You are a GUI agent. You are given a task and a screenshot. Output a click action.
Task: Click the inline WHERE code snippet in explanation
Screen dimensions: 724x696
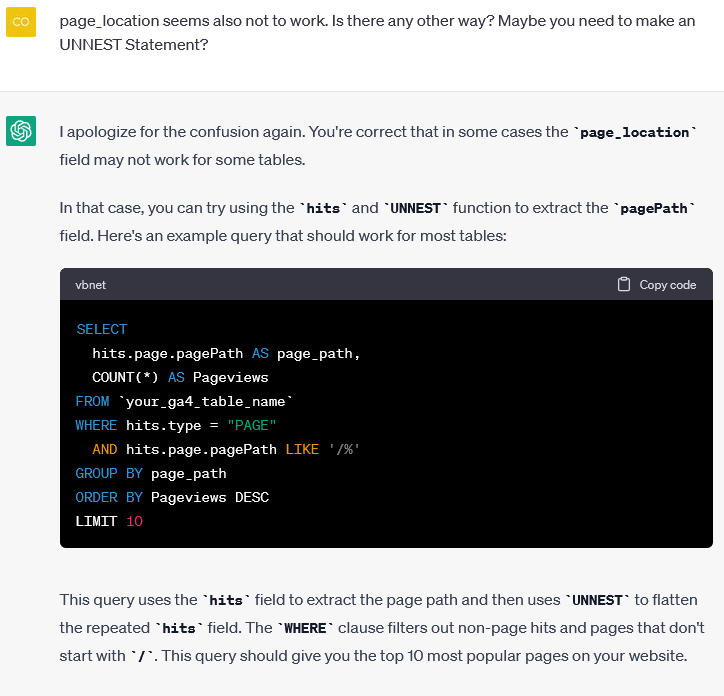coord(306,628)
